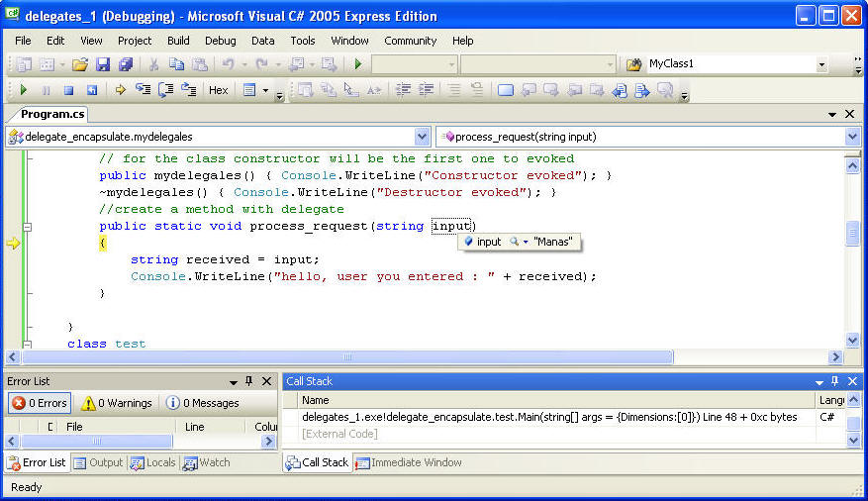Click the Save All toolbar icon
This screenshot has height=501, width=868.
tap(126, 64)
